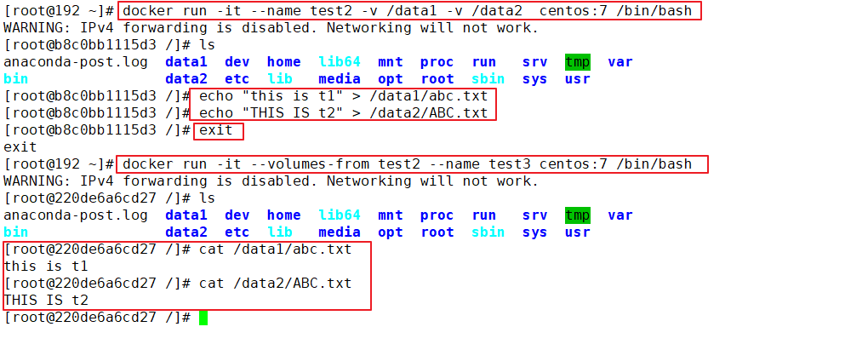
Task: Click media in the b8c0bb1115d3 listing
Action: tap(340, 79)
